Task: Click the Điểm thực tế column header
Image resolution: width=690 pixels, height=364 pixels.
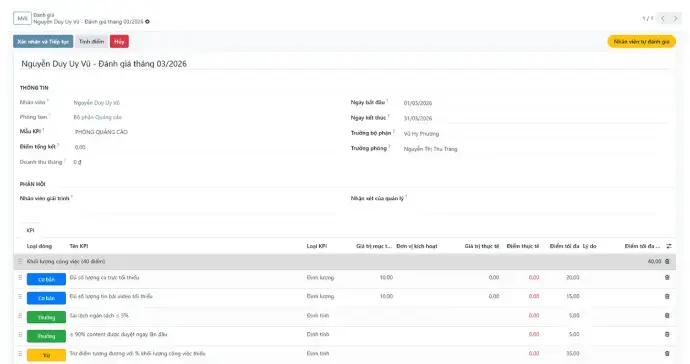Action: point(523,246)
